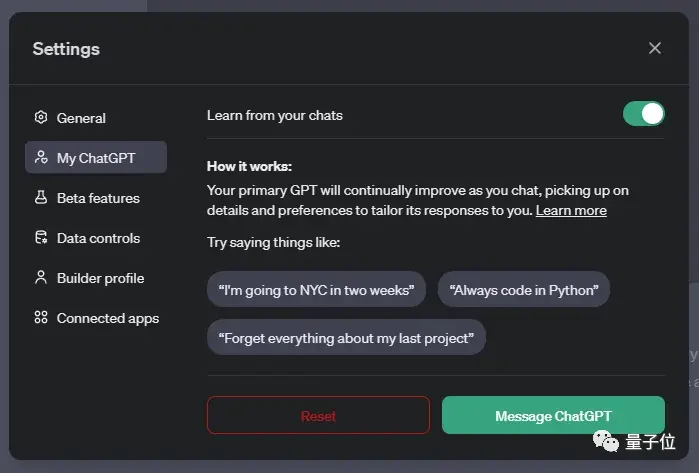The image size is (699, 473).
Task: Click the Message ChatGPT button
Action: [553, 415]
